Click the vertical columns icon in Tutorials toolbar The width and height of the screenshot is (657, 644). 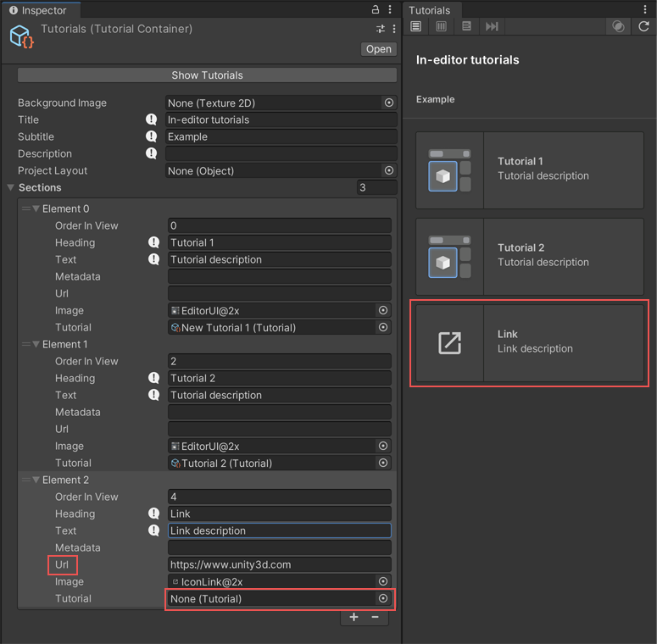(x=441, y=26)
